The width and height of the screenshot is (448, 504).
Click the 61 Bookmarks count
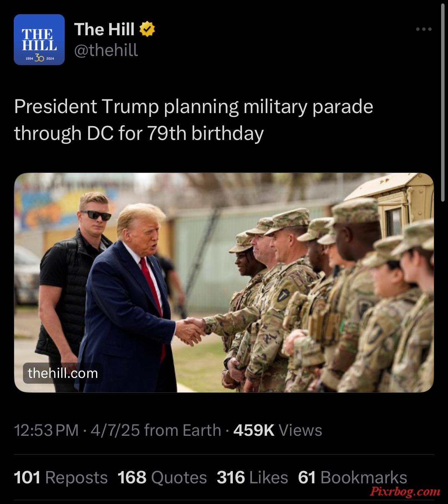click(x=352, y=478)
